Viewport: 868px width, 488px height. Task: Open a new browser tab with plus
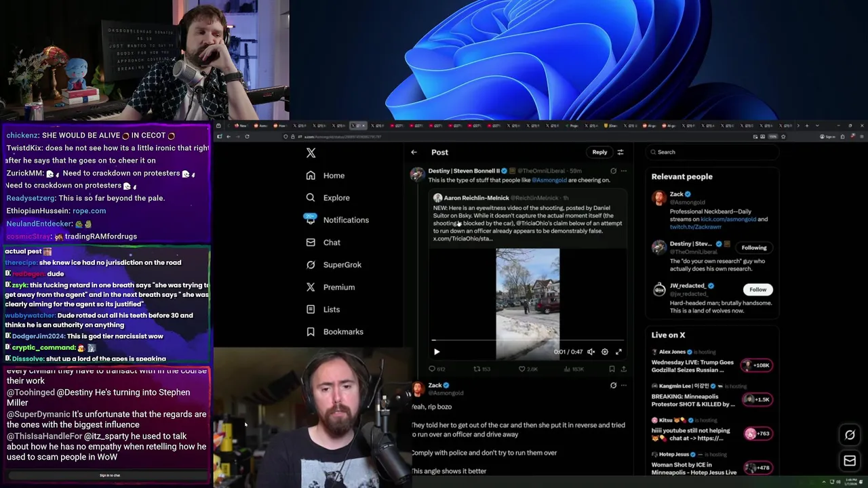806,125
